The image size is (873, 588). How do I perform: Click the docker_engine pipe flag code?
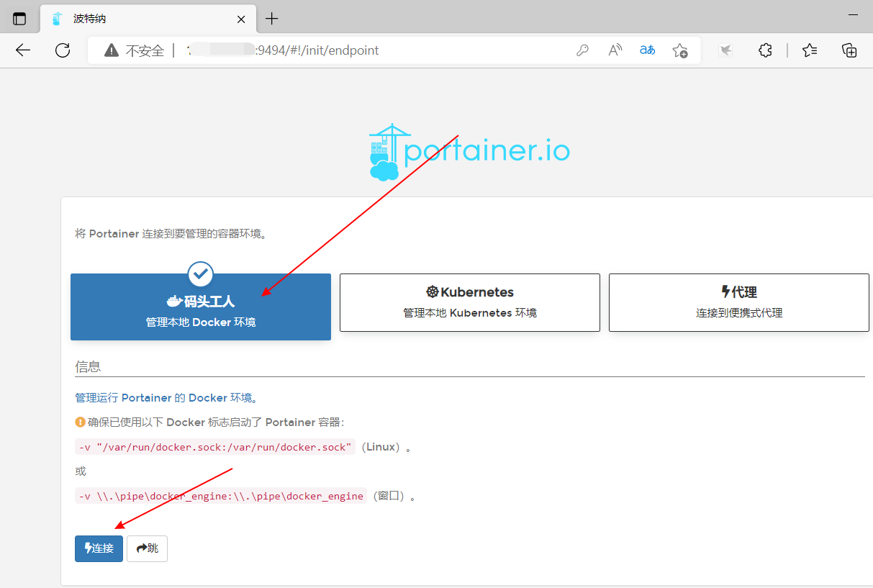[x=221, y=496]
